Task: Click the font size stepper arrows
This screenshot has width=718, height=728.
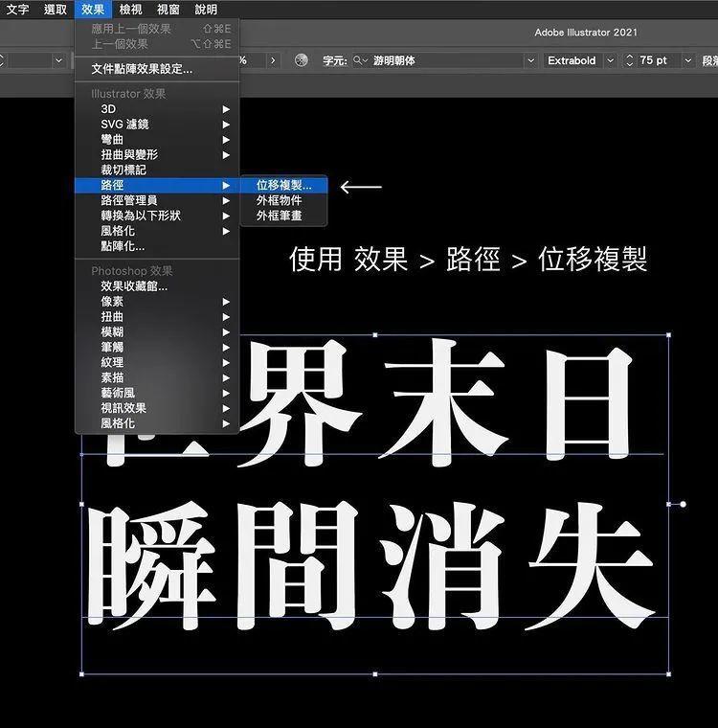Action: 629,60
